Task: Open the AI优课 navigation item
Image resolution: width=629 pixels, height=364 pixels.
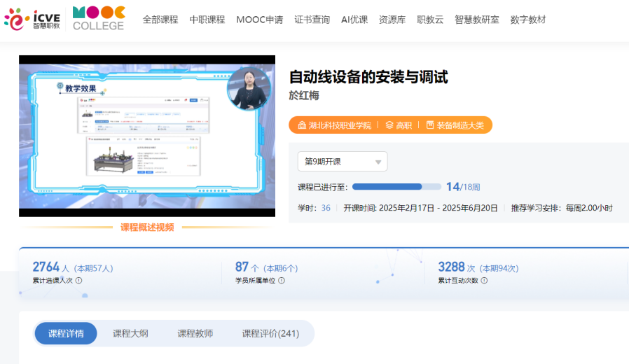Action: [354, 20]
